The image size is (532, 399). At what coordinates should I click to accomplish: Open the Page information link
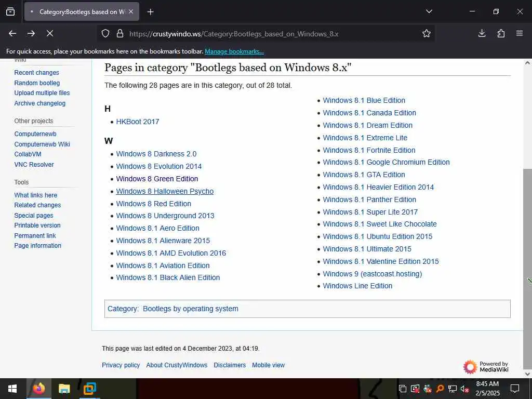[x=37, y=246]
